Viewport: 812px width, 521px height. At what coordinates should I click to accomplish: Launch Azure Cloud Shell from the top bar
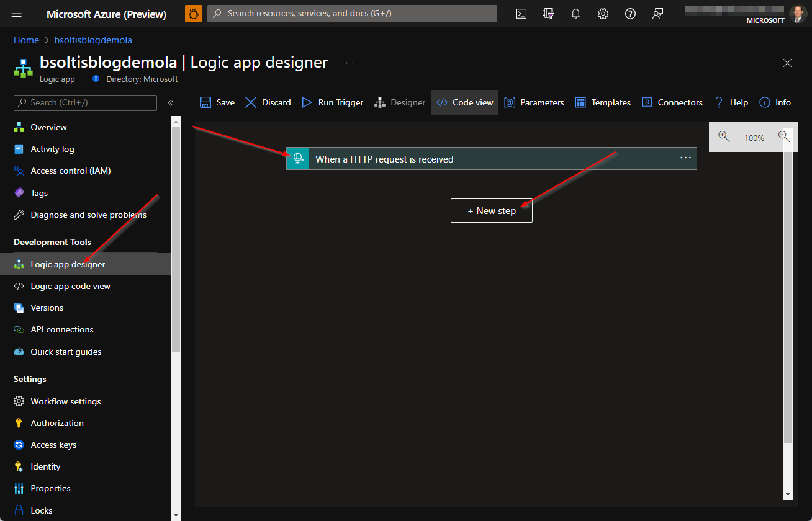click(521, 13)
